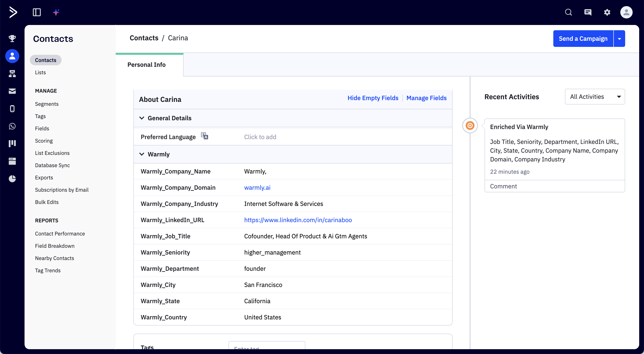Click the 'Internet Software & Services' industry value
This screenshot has height=354, width=644.
(283, 204)
